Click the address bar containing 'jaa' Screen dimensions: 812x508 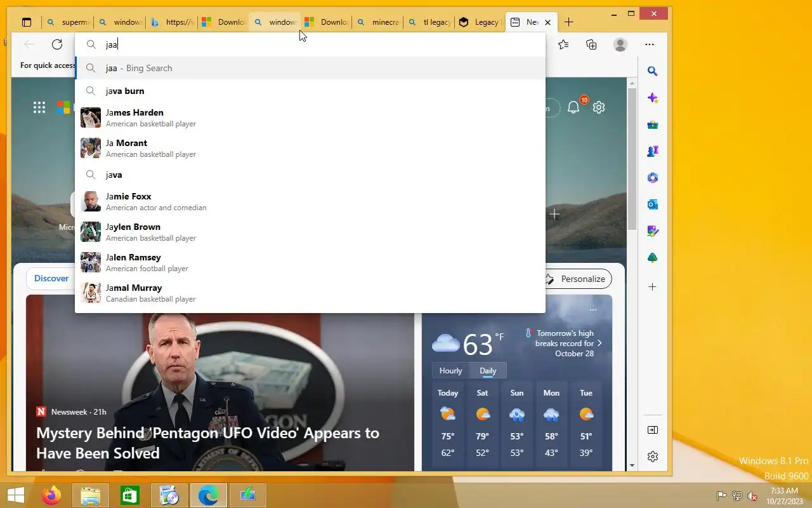[x=310, y=44]
